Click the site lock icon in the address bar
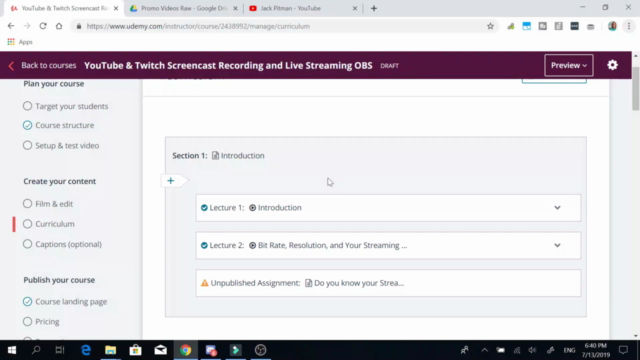 (x=79, y=26)
